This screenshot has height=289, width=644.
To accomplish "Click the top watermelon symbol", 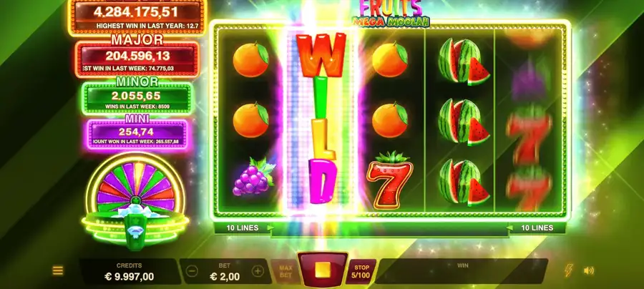I will 463,62.
